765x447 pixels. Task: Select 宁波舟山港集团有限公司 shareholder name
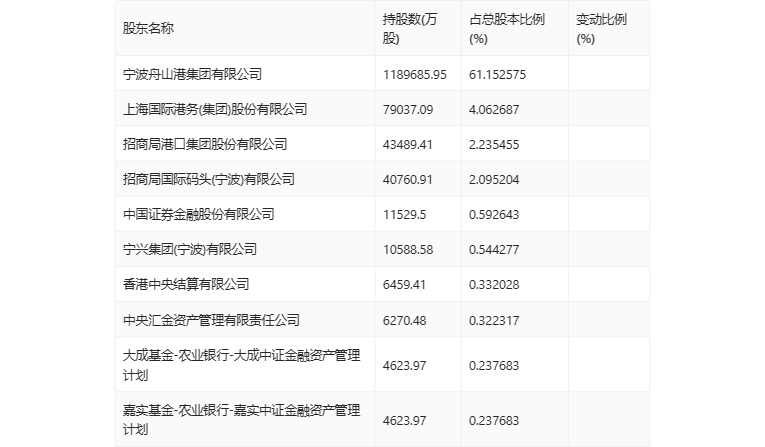(193, 74)
